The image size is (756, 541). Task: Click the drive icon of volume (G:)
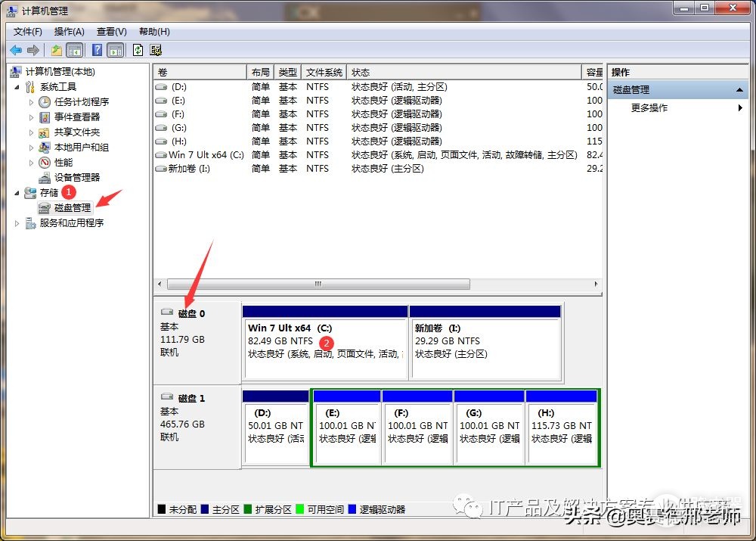pos(161,128)
